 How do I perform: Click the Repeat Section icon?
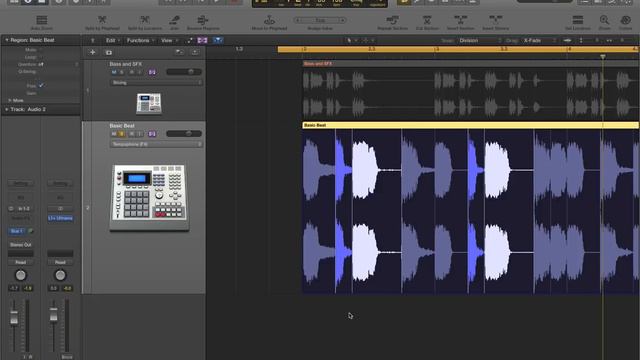click(x=392, y=20)
